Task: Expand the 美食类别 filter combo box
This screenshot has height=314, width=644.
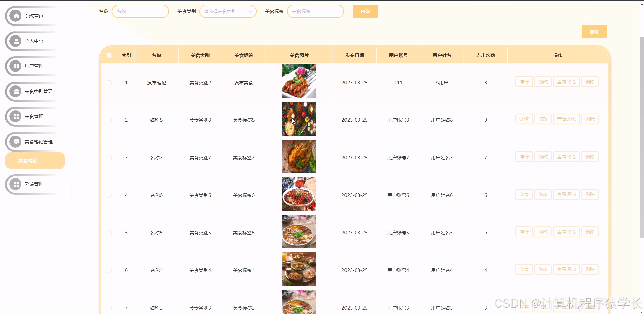Action: coord(228,11)
